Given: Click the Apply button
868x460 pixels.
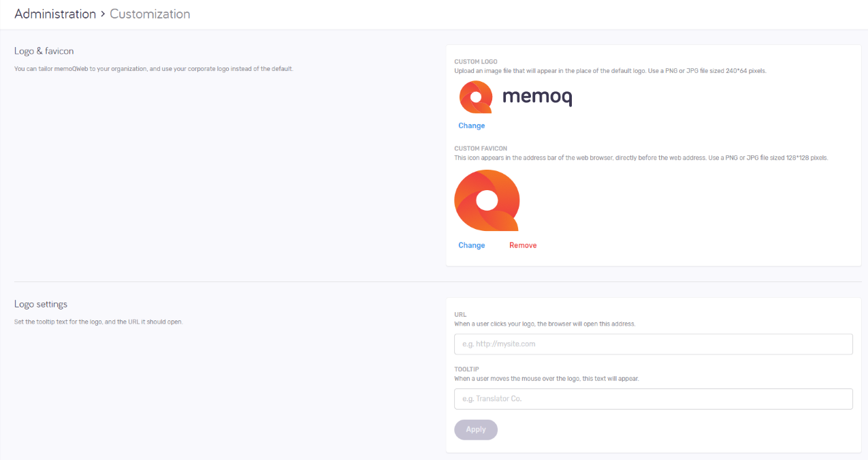Looking at the screenshot, I should (476, 429).
